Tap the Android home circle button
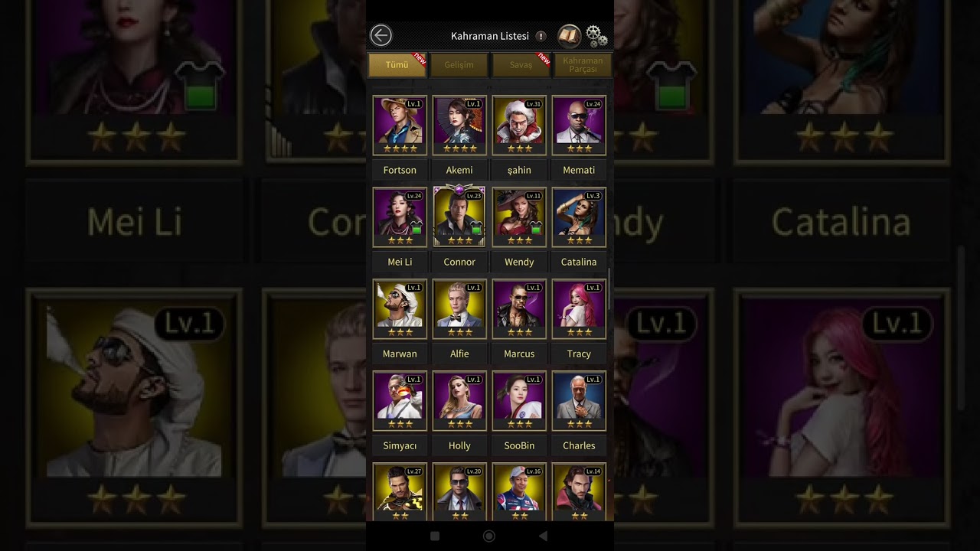Image resolution: width=980 pixels, height=551 pixels. (x=489, y=536)
